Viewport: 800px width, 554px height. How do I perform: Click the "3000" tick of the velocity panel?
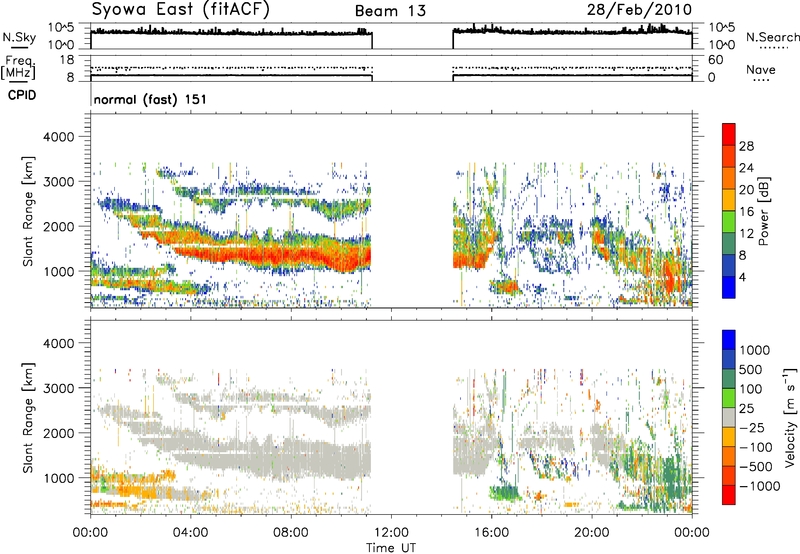58,388
